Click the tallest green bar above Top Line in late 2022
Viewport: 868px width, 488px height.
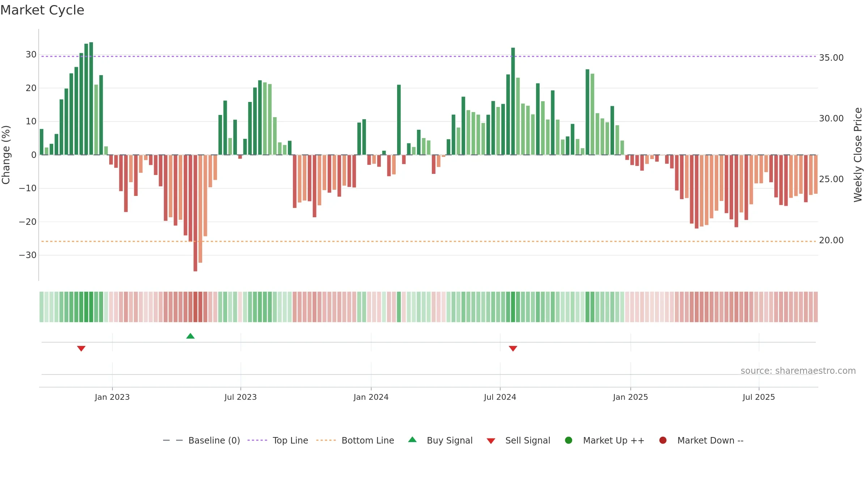[91, 98]
